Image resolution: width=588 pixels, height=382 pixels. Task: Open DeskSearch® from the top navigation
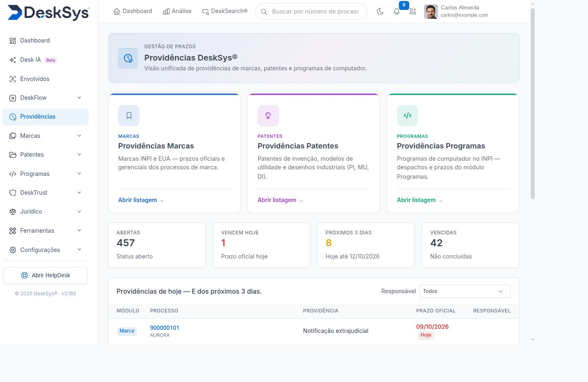225,11
